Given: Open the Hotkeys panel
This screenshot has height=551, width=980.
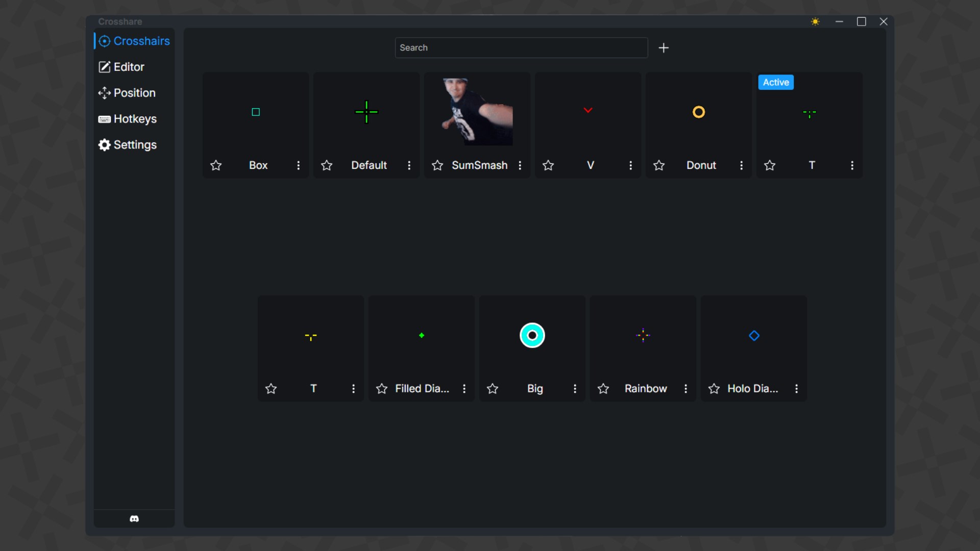Looking at the screenshot, I should click(135, 119).
